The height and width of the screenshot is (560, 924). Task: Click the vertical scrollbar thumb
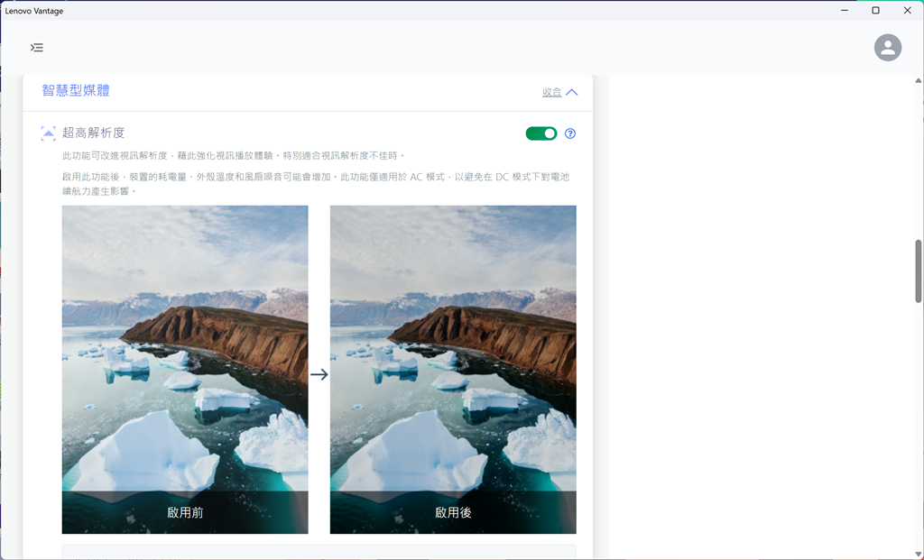(918, 271)
